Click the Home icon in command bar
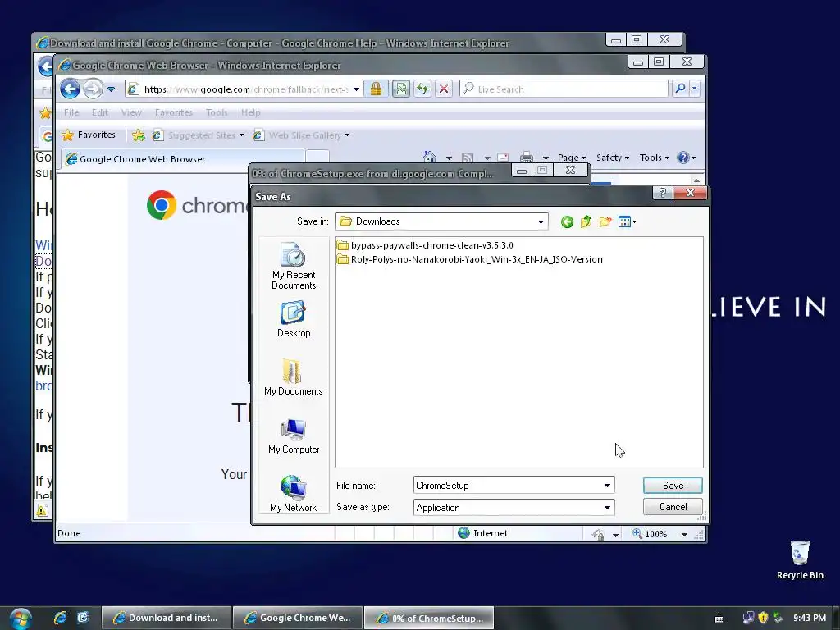This screenshot has width=840, height=630. point(430,157)
